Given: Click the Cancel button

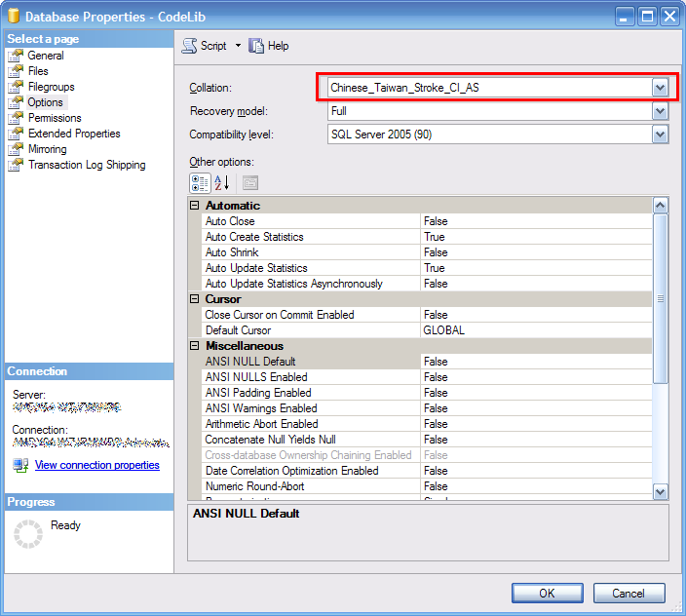Looking at the screenshot, I should point(629,594).
